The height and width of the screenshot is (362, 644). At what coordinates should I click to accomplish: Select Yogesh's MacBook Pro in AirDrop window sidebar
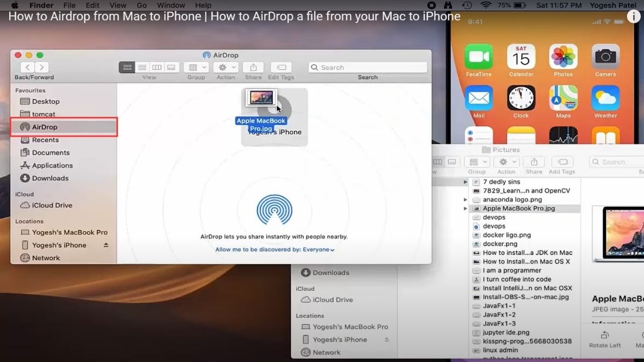[x=63, y=232]
